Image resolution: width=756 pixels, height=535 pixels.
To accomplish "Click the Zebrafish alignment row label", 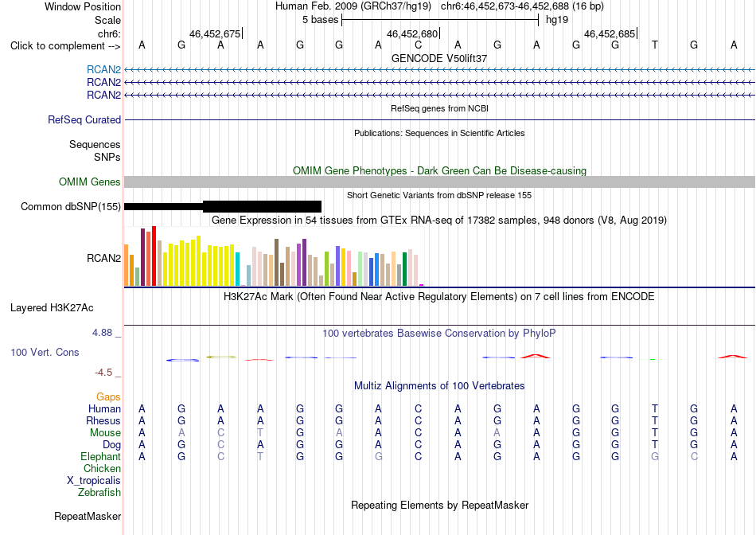I will pyautogui.click(x=99, y=493).
